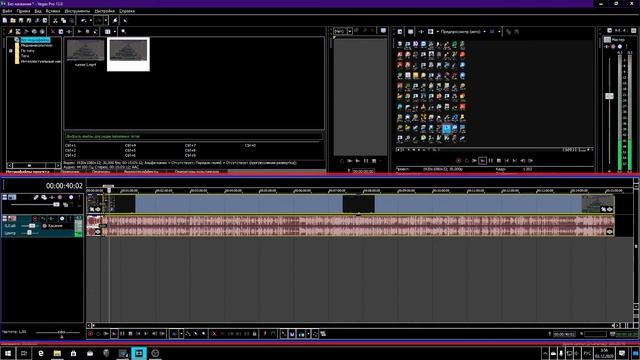640x360 pixels.
Task: Click Pause in timeline transport bar
Action: click(122, 334)
